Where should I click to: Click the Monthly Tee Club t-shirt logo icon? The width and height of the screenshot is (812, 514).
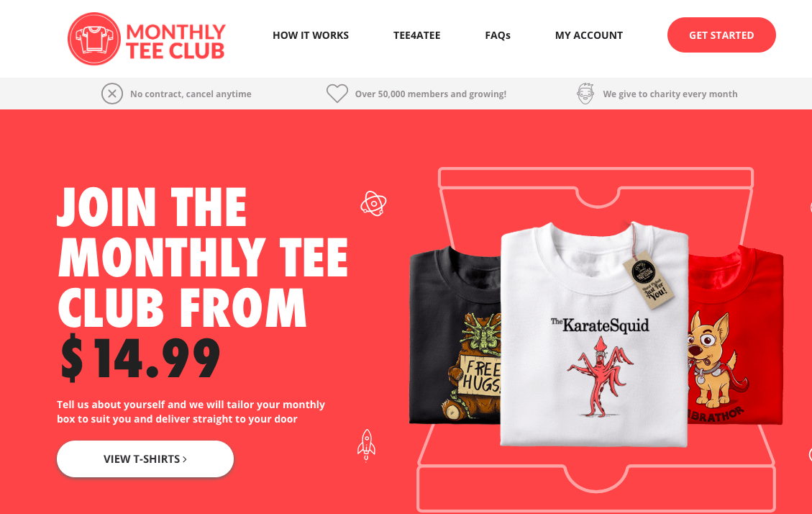(93, 39)
